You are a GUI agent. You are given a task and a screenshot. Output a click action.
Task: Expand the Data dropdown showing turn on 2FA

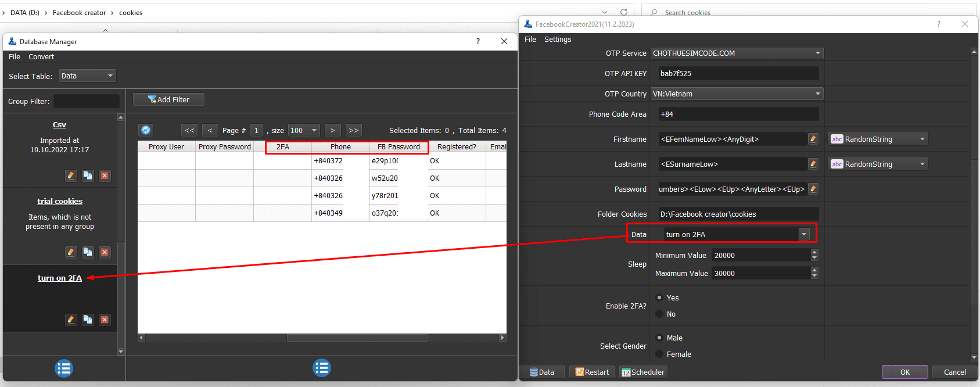click(x=804, y=234)
